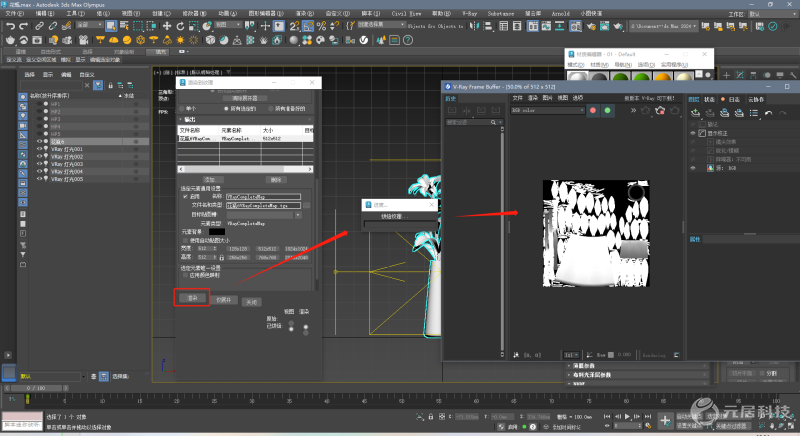Click the undo arrow in Frame Buffer layers
This screenshot has height=436, width=800.
[768, 113]
